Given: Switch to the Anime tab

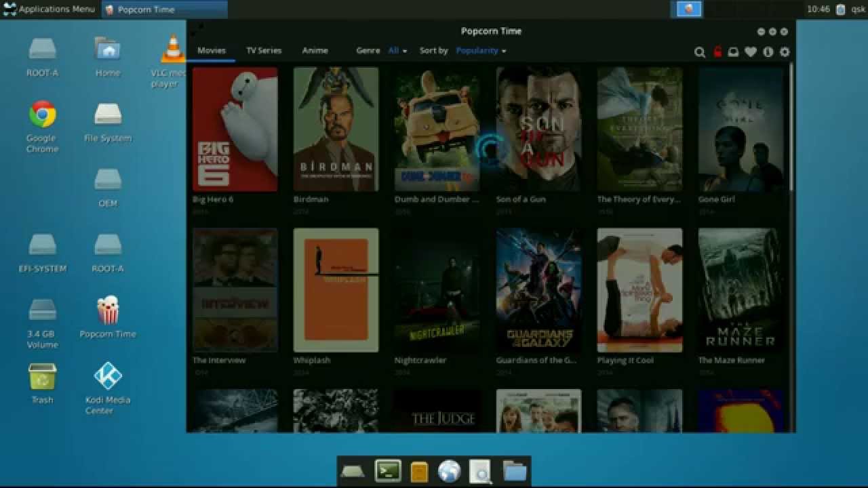Looking at the screenshot, I should coord(315,51).
